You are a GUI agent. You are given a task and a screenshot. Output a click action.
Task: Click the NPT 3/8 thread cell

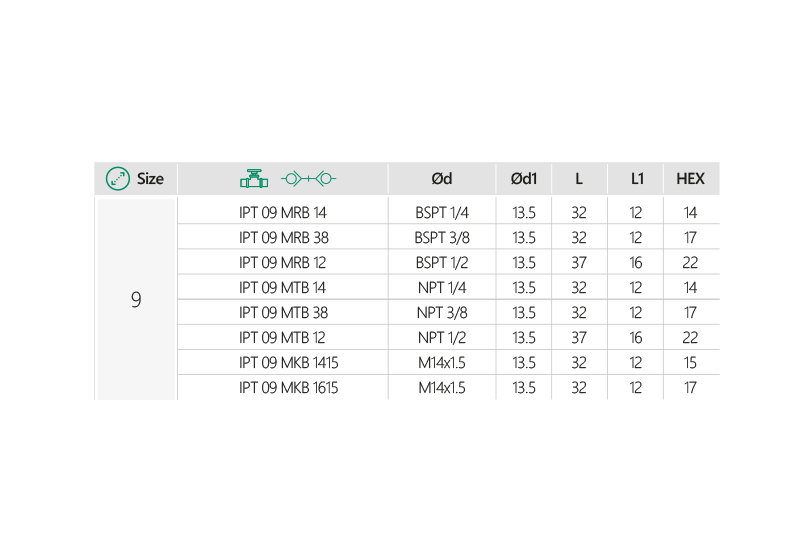coord(442,313)
